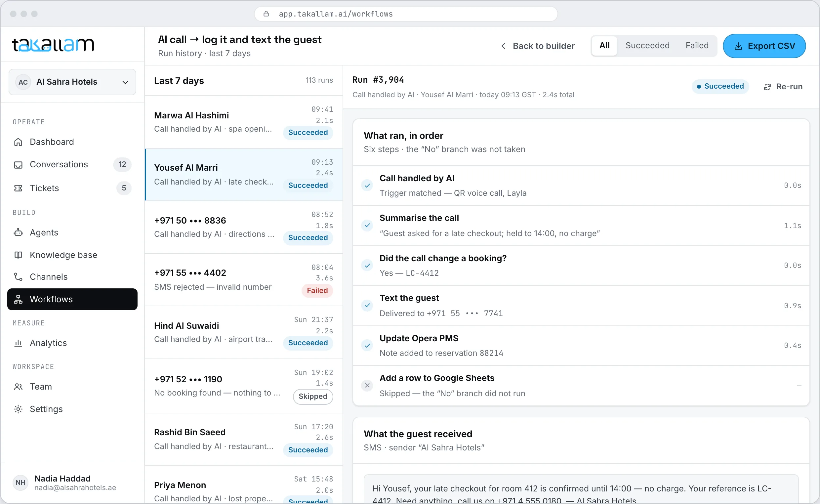Open the Dashboard home icon

tap(18, 142)
